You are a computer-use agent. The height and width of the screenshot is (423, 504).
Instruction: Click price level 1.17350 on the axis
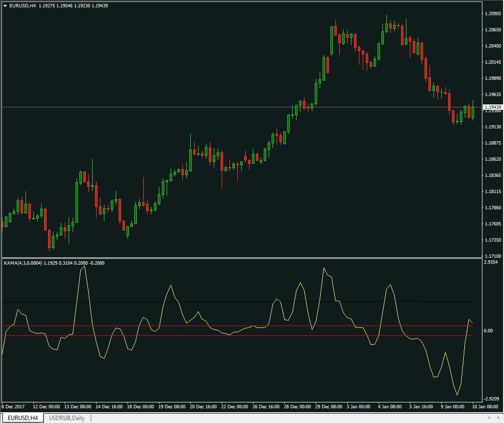[x=493, y=240]
